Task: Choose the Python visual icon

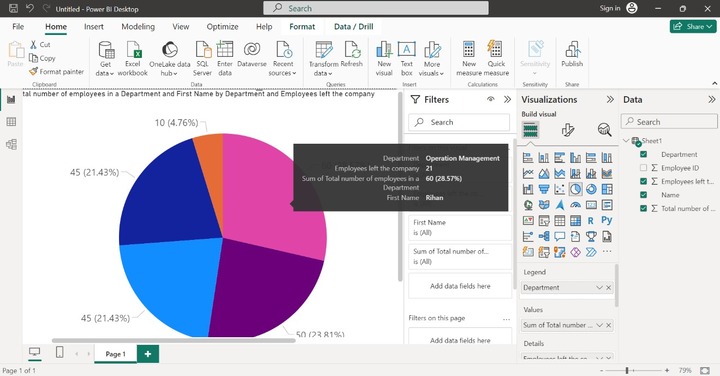Action: tap(607, 220)
